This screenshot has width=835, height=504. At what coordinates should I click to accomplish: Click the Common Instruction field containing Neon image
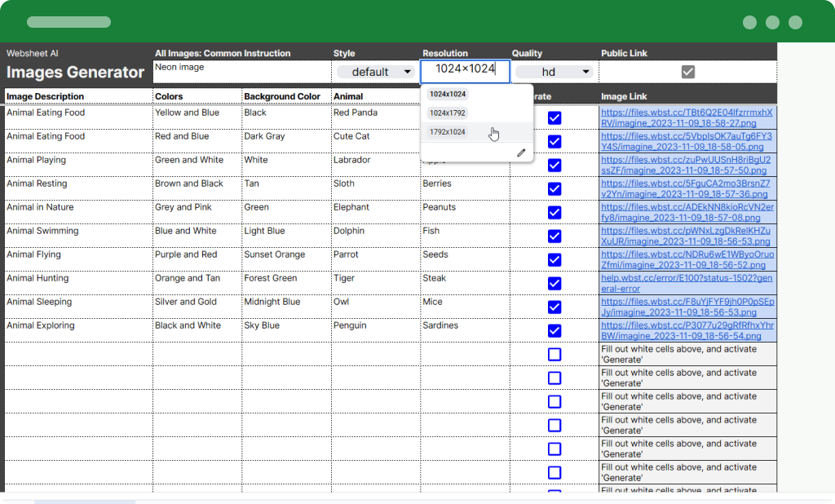[x=241, y=72]
